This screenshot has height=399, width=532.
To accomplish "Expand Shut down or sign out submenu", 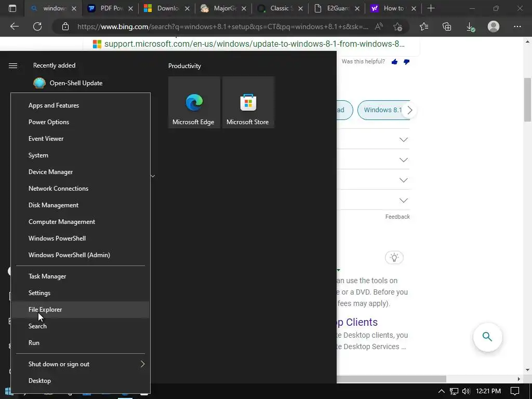I will 81,364.
